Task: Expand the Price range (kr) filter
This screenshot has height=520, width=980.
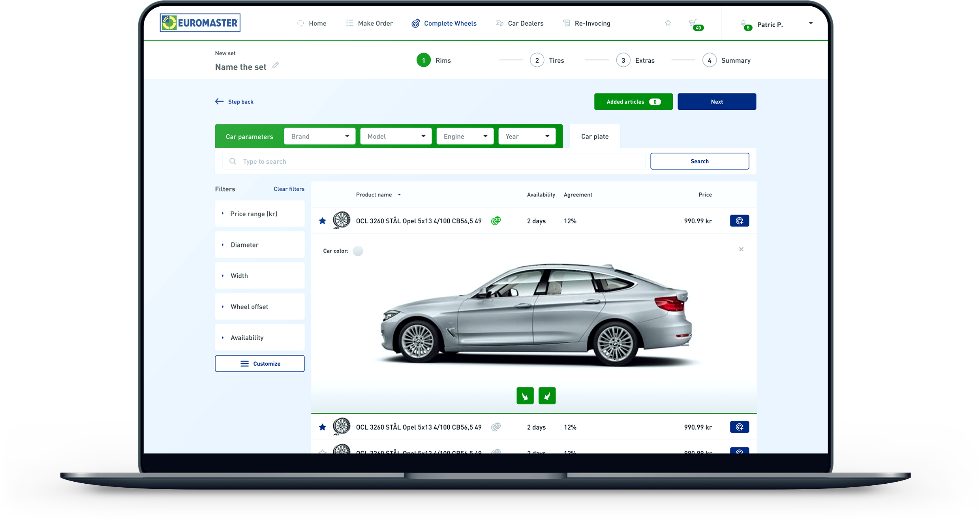Action: click(259, 214)
